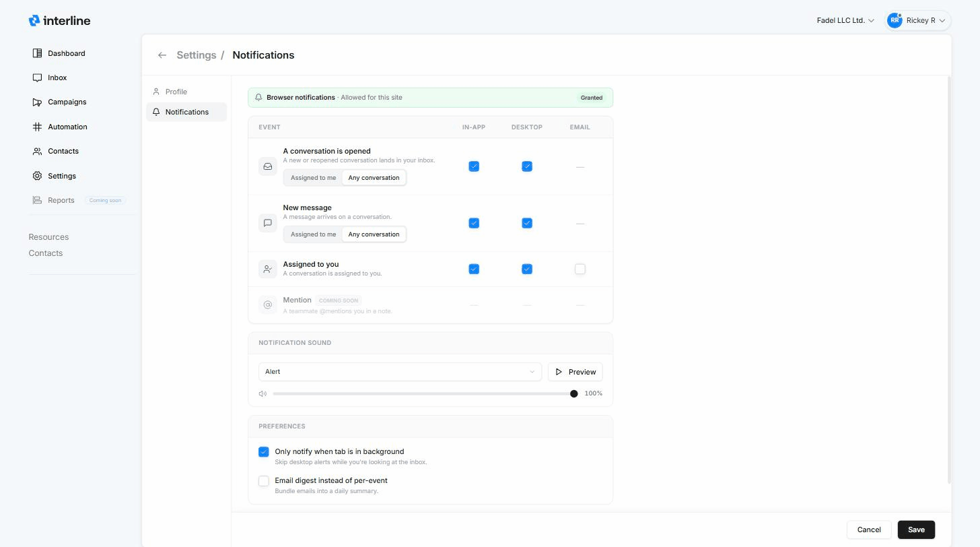980x547 pixels.
Task: Open the Rickey R user menu
Action: pyautogui.click(x=918, y=20)
